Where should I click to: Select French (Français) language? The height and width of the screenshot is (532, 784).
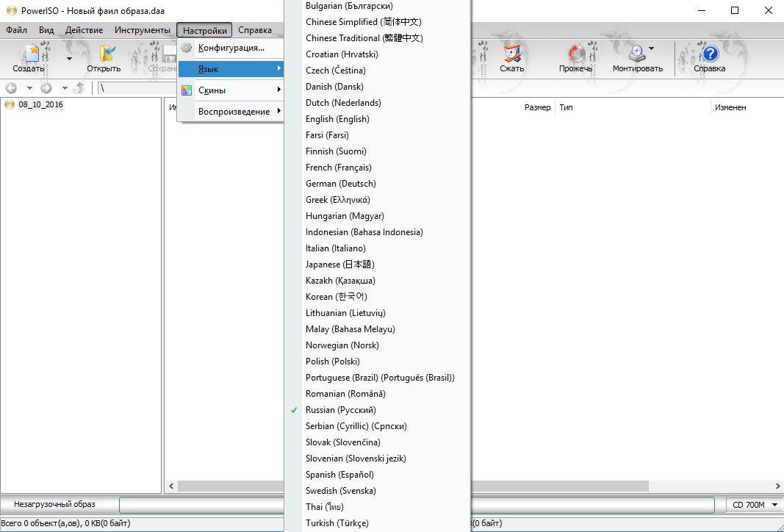coord(378,168)
